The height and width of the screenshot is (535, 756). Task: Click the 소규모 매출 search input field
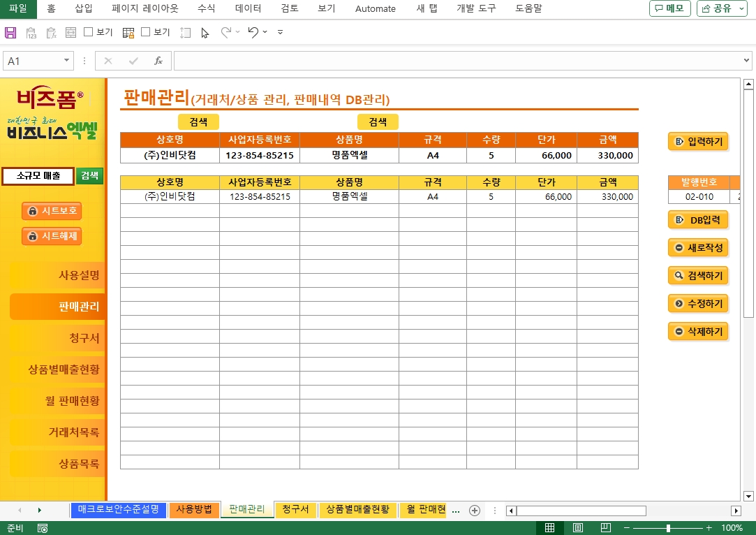[x=38, y=176]
